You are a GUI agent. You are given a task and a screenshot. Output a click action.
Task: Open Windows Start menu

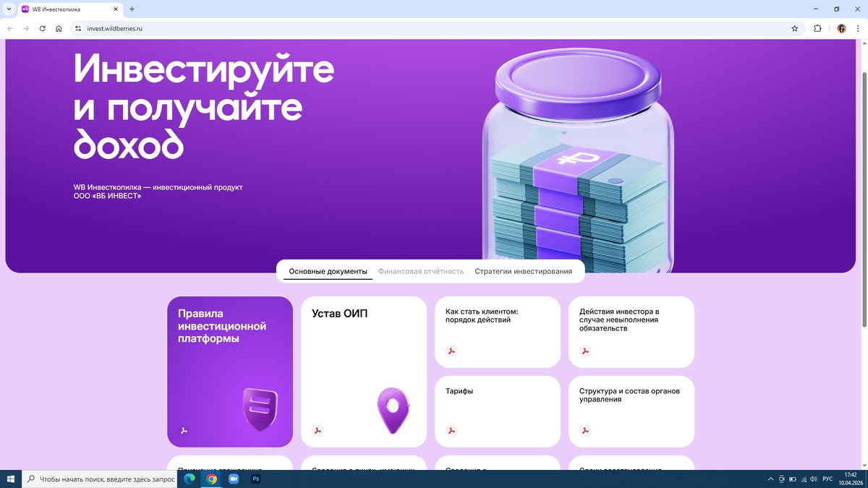pos(10,479)
